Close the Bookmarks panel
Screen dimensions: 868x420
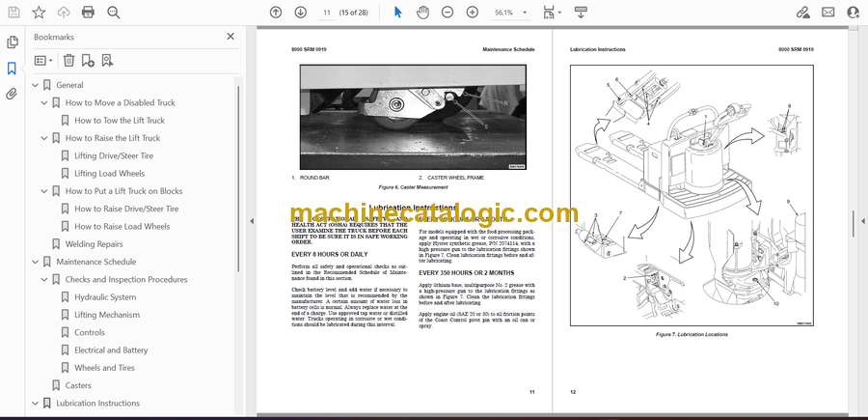(x=231, y=37)
